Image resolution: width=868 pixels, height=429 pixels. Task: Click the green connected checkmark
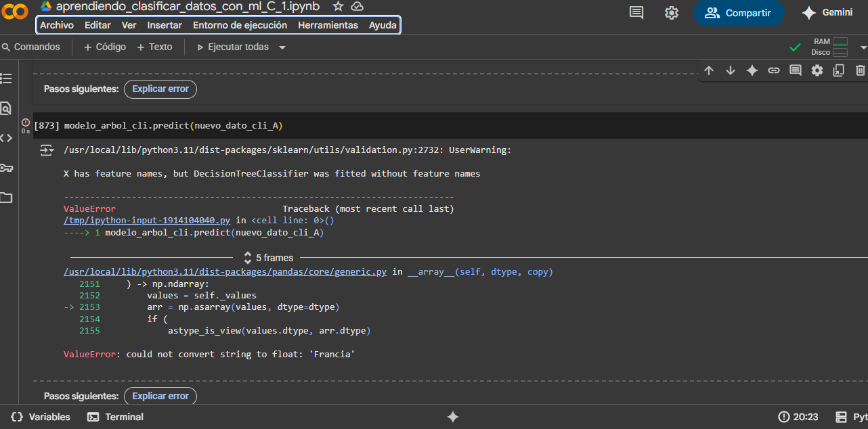pyautogui.click(x=796, y=47)
